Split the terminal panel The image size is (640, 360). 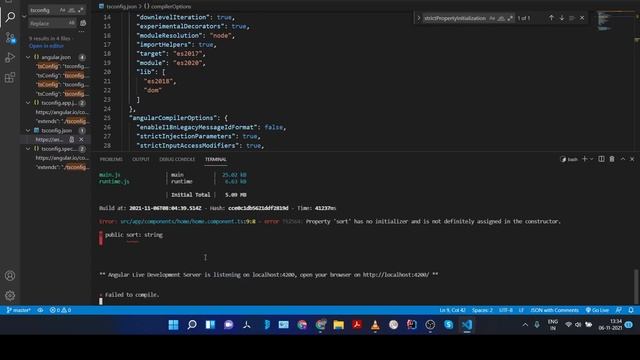coord(601,159)
